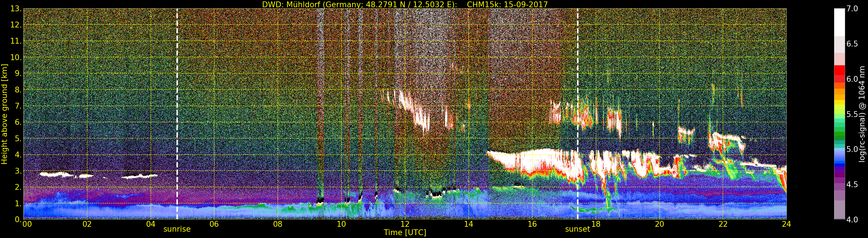Image resolution: width=868 pixels, height=238 pixels.
Task: Click the height axis tick label '2.'
Action: [18, 187]
